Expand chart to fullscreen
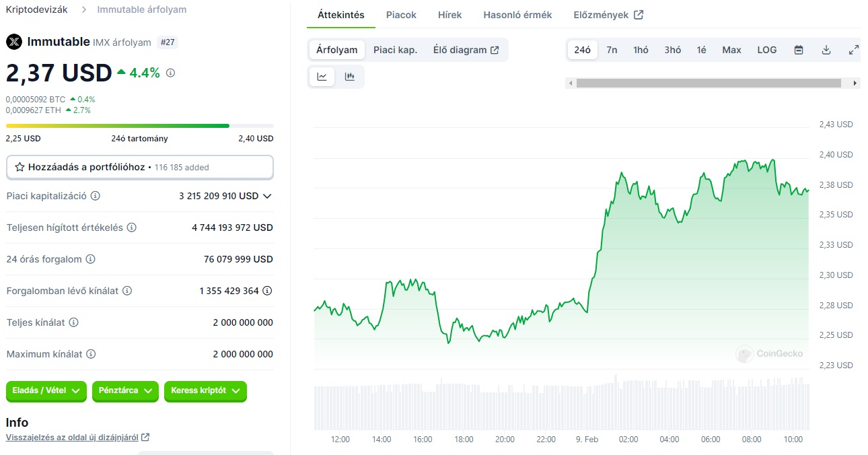The height and width of the screenshot is (455, 868). pos(854,50)
